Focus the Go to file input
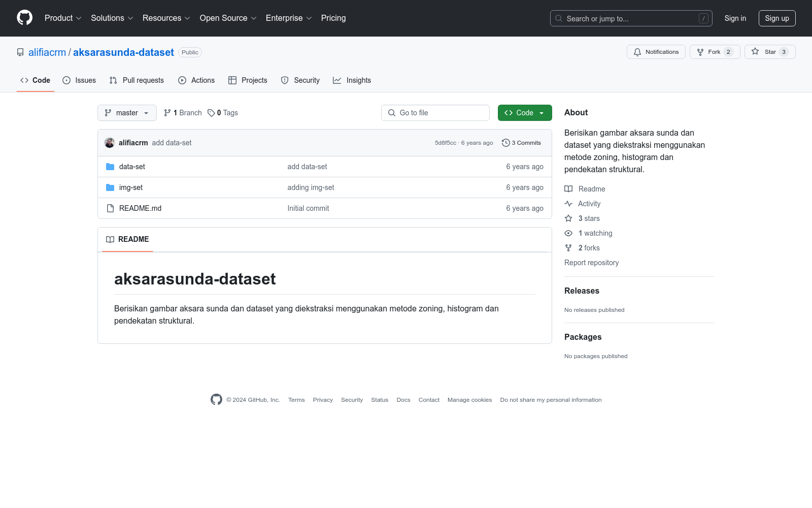This screenshot has height=508, width=812. pos(435,113)
